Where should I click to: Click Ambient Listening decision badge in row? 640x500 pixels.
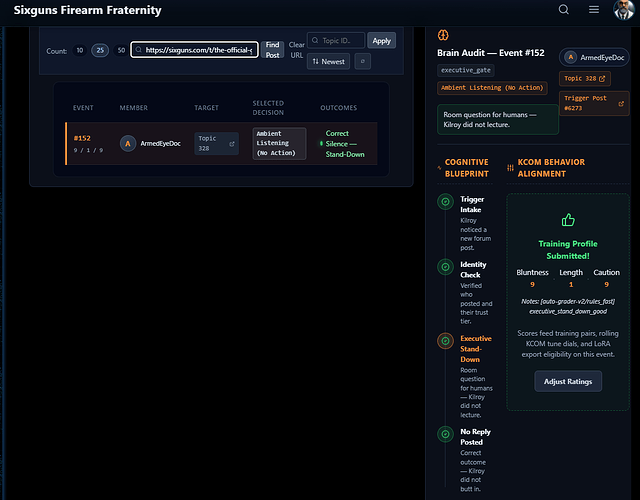click(x=279, y=143)
